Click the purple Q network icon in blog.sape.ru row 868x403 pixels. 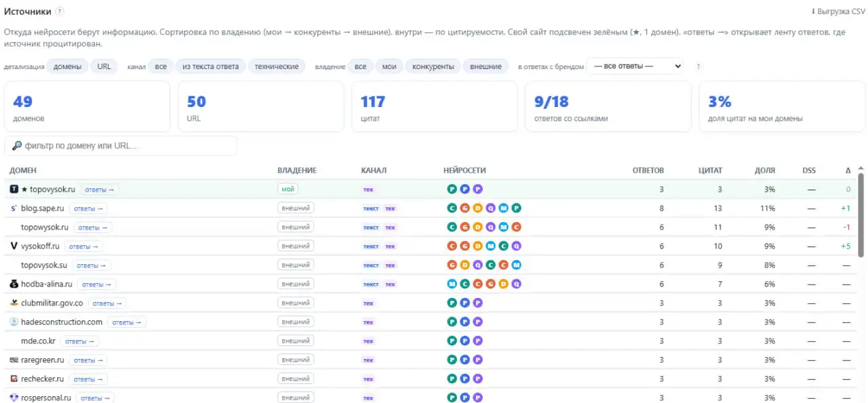coord(490,208)
